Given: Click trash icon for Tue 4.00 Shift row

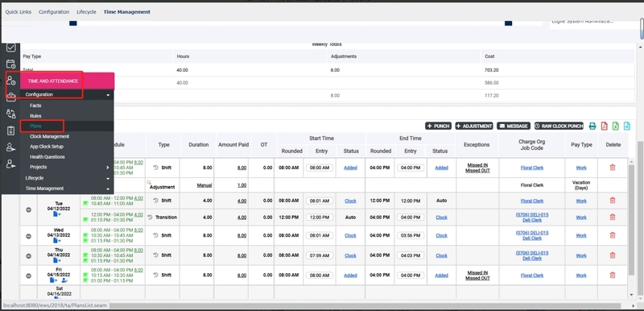Looking at the screenshot, I should [613, 201].
